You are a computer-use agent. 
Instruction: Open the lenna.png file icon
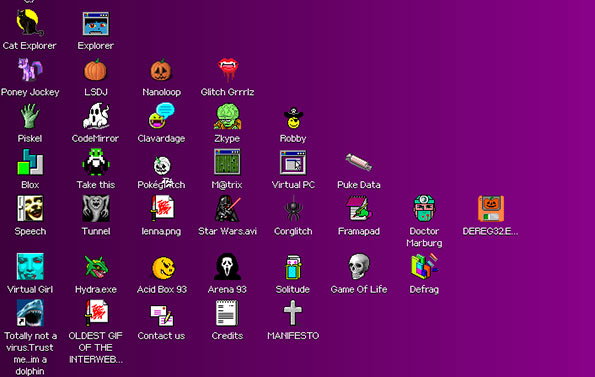162,209
